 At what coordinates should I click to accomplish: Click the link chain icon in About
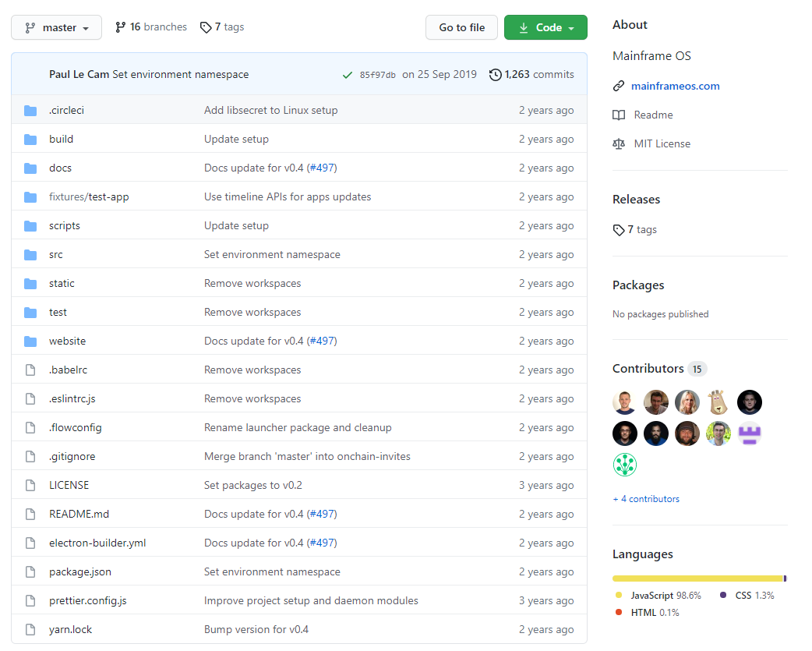619,86
